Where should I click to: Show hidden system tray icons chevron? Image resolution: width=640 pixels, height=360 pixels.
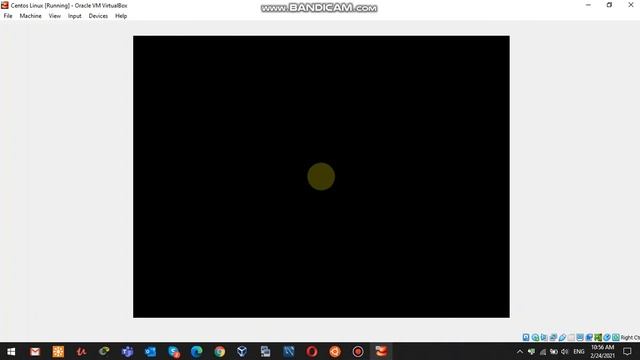[520, 351]
